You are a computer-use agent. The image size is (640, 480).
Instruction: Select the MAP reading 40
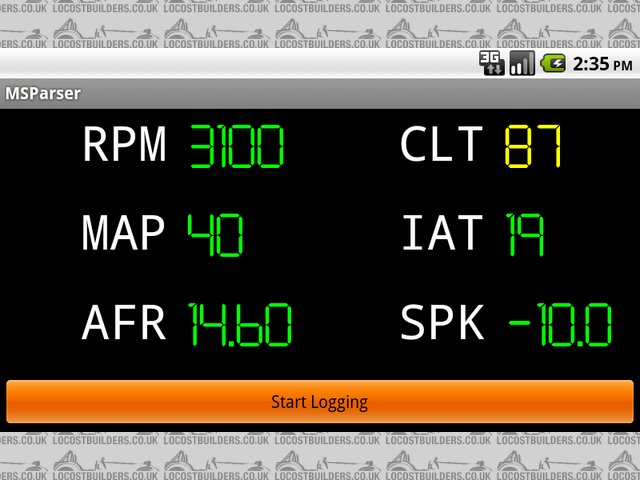coord(215,235)
